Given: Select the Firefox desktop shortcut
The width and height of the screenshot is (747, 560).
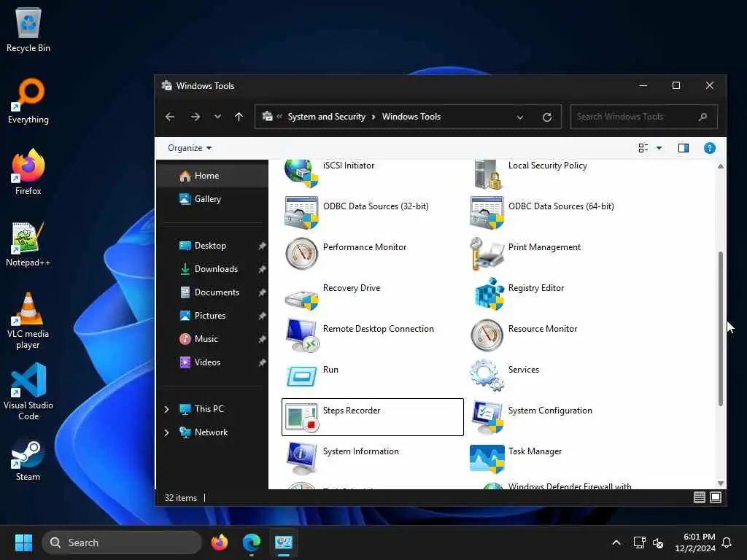Looking at the screenshot, I should (28, 172).
